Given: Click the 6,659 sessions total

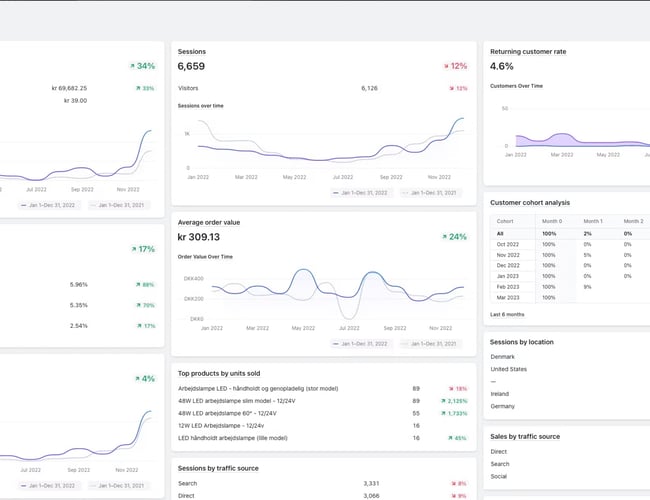Looking at the screenshot, I should 191,66.
